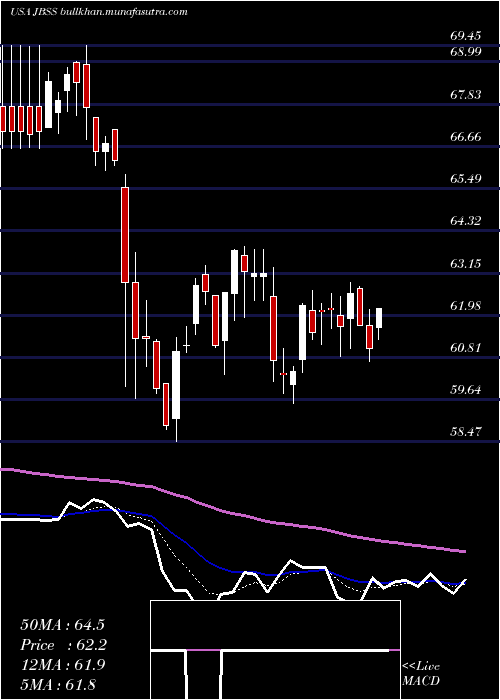Click the 66.66 price level label
The width and height of the screenshot is (500, 700).
click(466, 137)
